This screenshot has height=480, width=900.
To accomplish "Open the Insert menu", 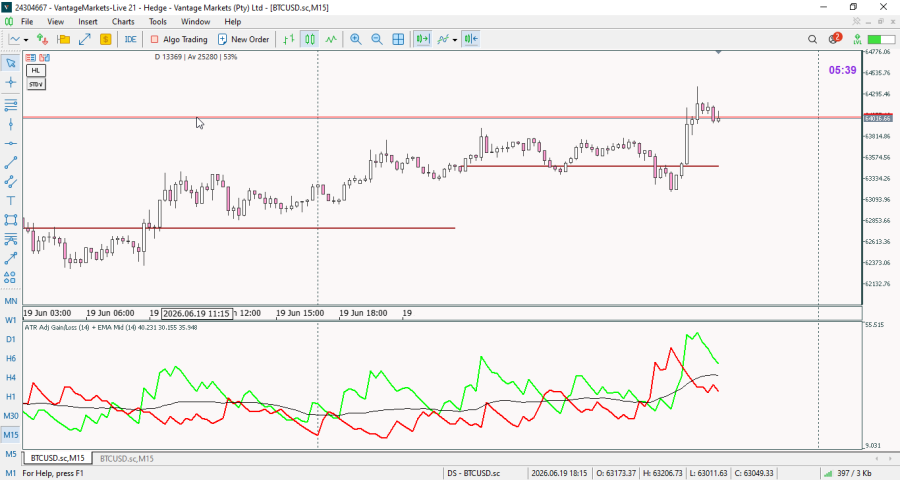I will click(88, 22).
